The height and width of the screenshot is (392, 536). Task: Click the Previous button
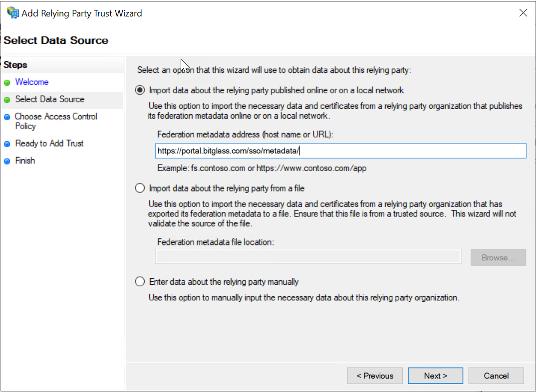pyautogui.click(x=375, y=376)
